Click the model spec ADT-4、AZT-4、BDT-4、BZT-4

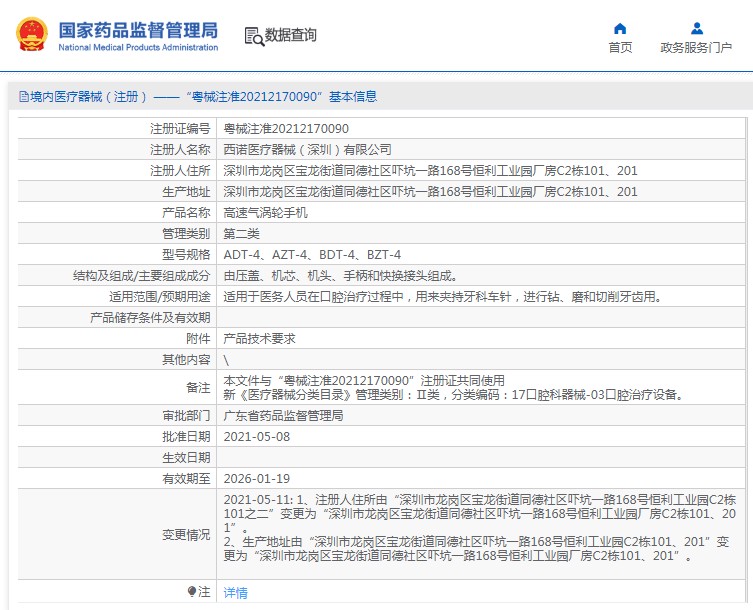pos(312,255)
